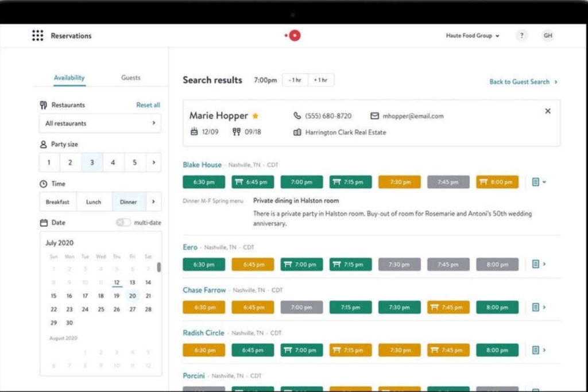Expand the Radish Circle details chevron
The height and width of the screenshot is (392, 588).
pyautogui.click(x=544, y=350)
